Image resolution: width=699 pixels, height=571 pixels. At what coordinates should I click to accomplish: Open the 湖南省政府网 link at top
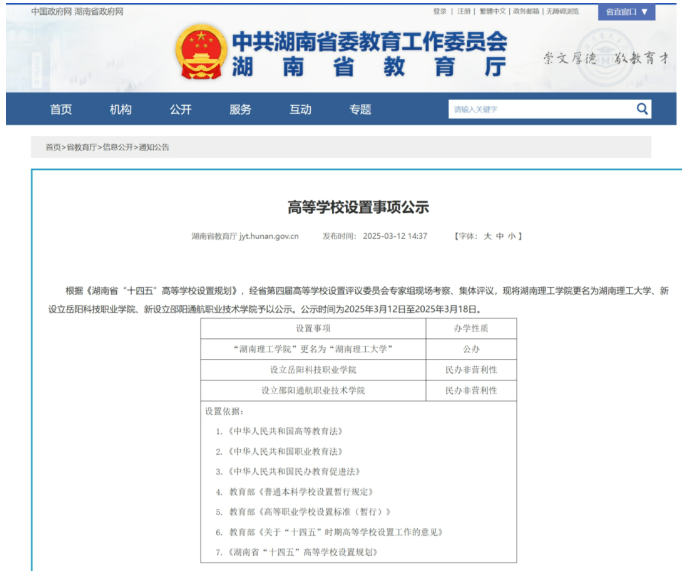click(x=100, y=11)
